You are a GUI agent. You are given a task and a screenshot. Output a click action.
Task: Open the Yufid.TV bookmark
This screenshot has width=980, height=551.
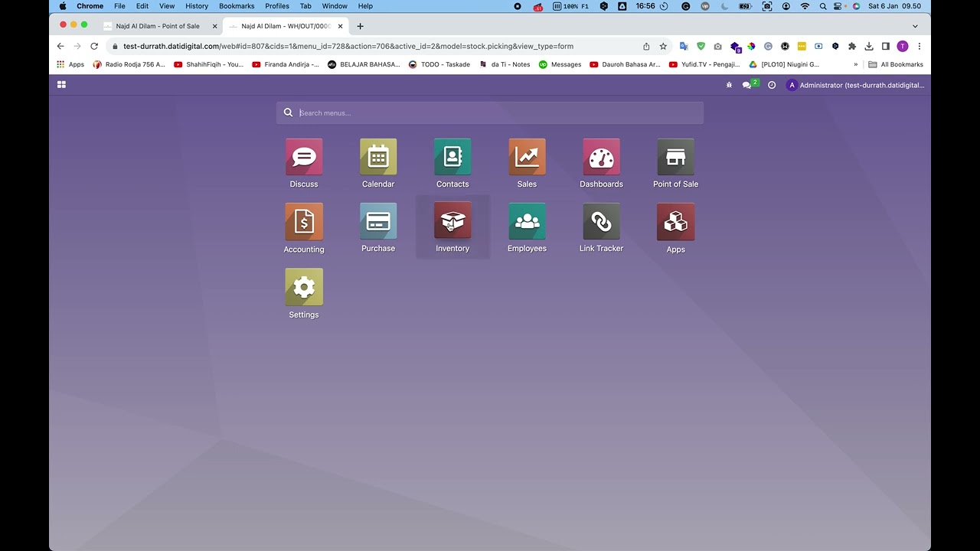[x=704, y=64]
